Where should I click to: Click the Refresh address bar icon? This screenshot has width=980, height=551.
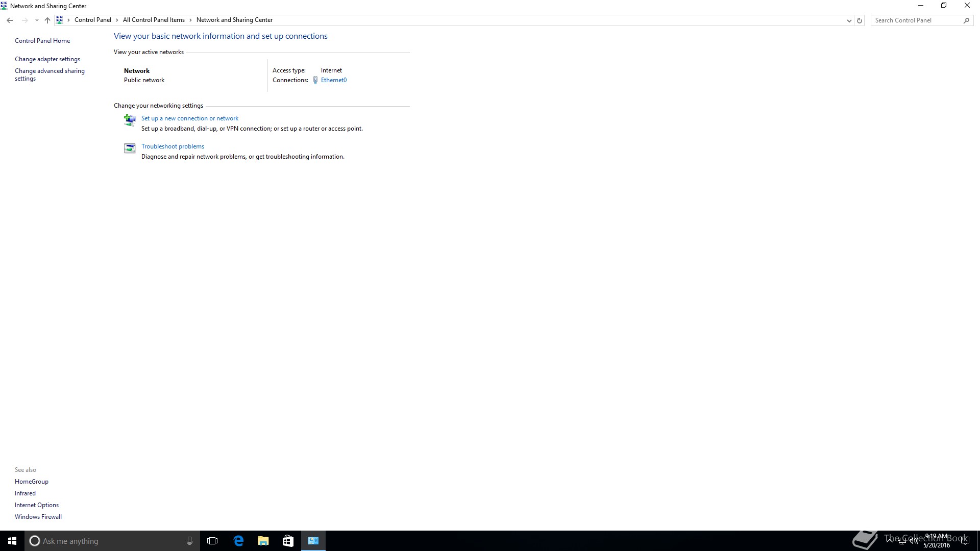860,20
